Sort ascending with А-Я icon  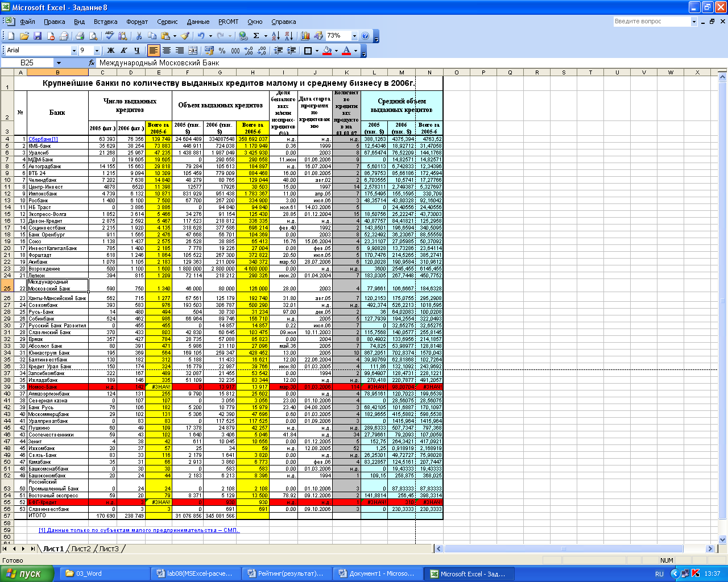(275, 36)
